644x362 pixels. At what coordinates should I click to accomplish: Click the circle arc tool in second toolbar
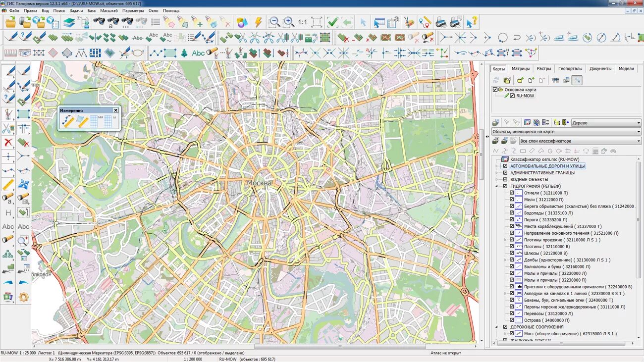(x=502, y=37)
